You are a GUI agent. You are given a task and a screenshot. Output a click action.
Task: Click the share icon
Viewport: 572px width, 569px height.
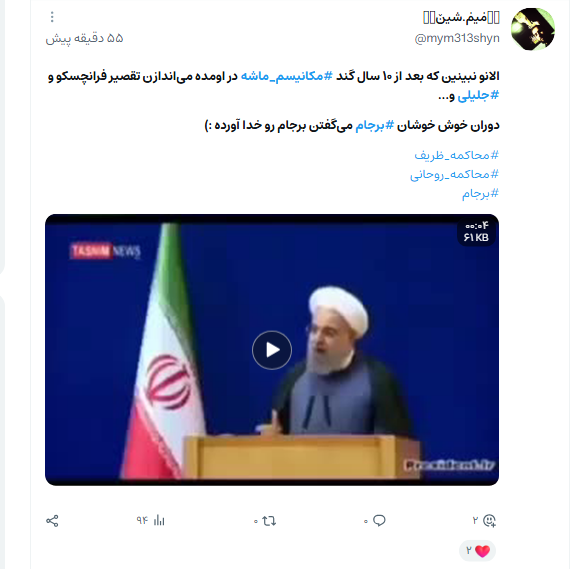52,521
